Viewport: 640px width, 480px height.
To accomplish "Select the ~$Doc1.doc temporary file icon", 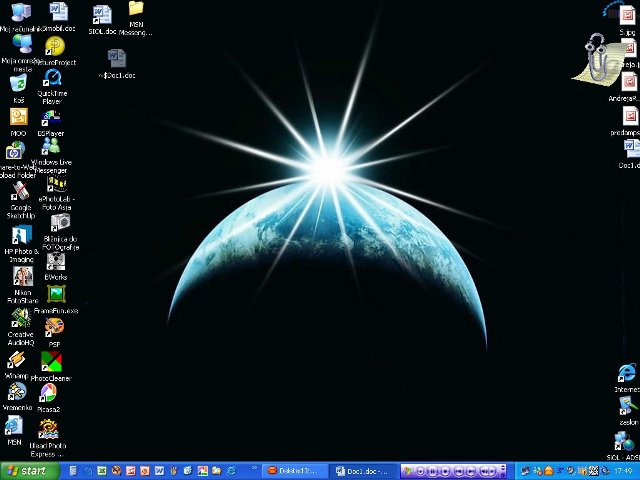I will (x=117, y=59).
